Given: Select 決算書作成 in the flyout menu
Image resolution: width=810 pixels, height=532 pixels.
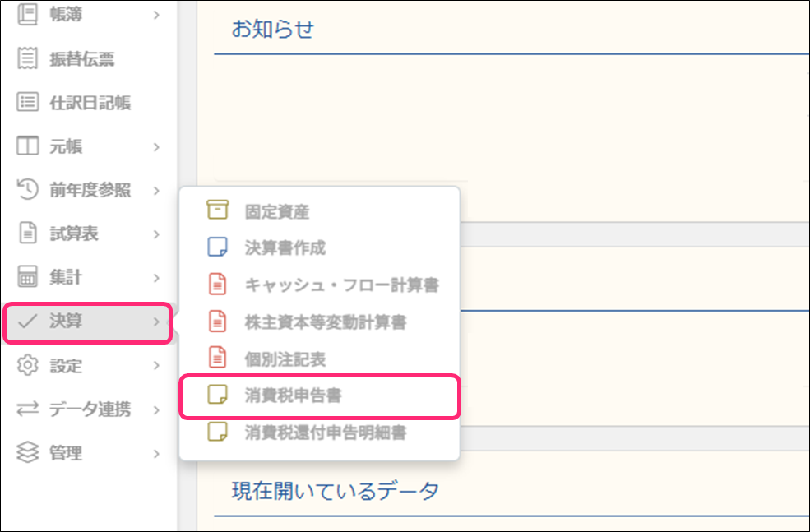Looking at the screenshot, I should (285, 247).
